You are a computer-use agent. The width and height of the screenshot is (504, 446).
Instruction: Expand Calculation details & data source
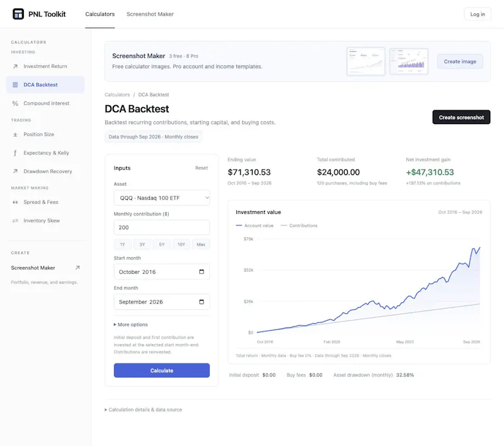point(144,409)
